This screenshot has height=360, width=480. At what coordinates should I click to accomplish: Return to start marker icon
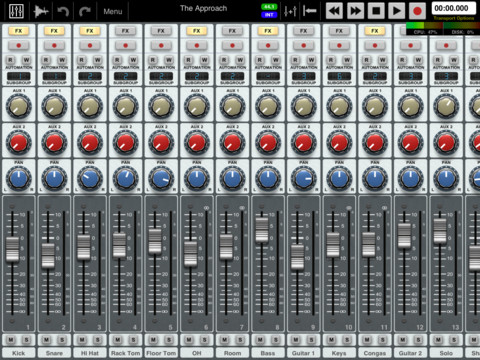point(310,11)
